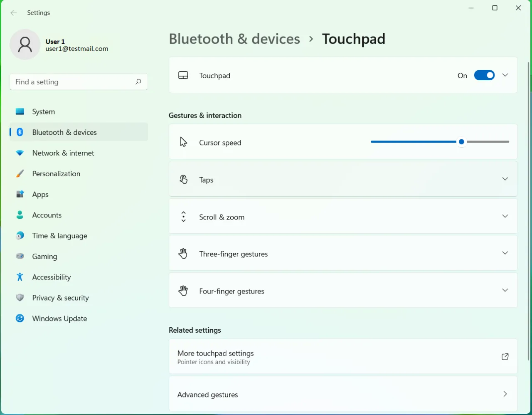Expand the Touchpad row chevron
The height and width of the screenshot is (415, 532).
pyautogui.click(x=505, y=75)
